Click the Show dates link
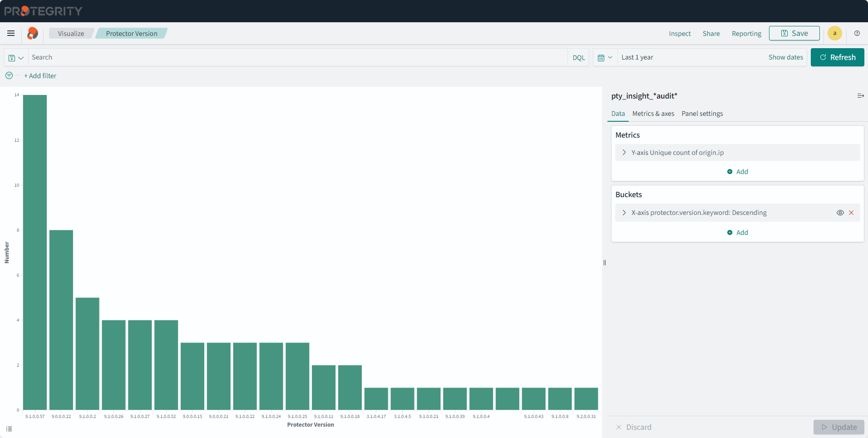Image resolution: width=868 pixels, height=438 pixels. click(x=785, y=57)
